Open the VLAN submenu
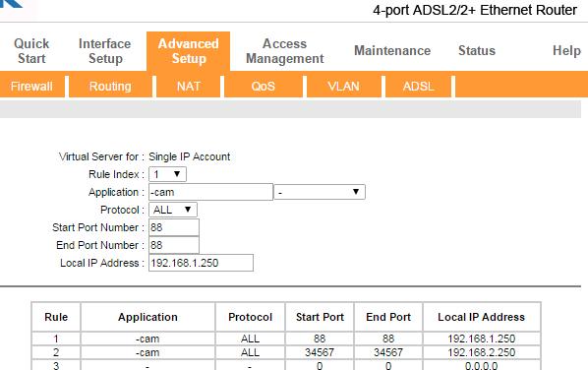The width and height of the screenshot is (588, 370). (x=343, y=87)
